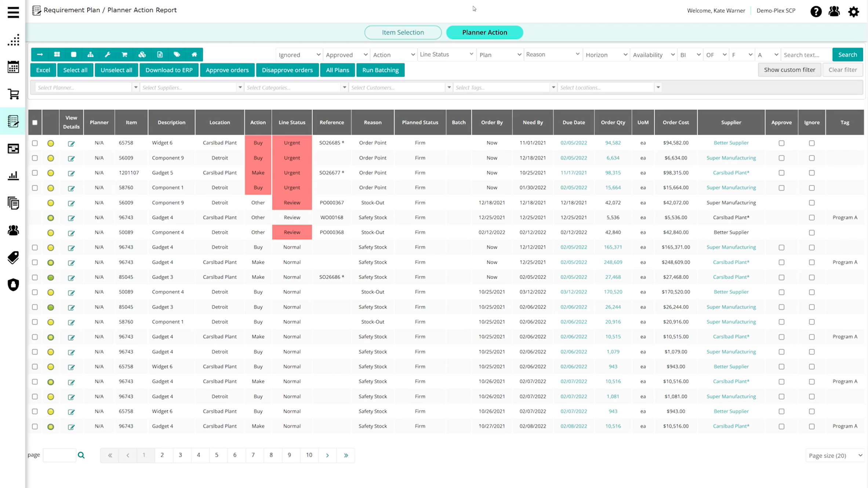Click the shopping cart toolbar icon

point(124,55)
